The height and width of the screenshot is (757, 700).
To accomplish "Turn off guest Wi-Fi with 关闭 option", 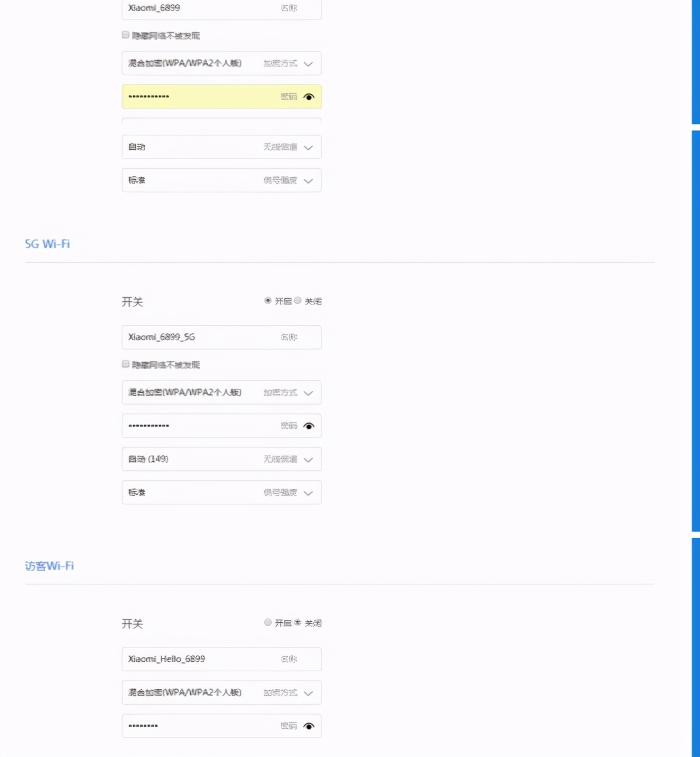I will pos(298,623).
